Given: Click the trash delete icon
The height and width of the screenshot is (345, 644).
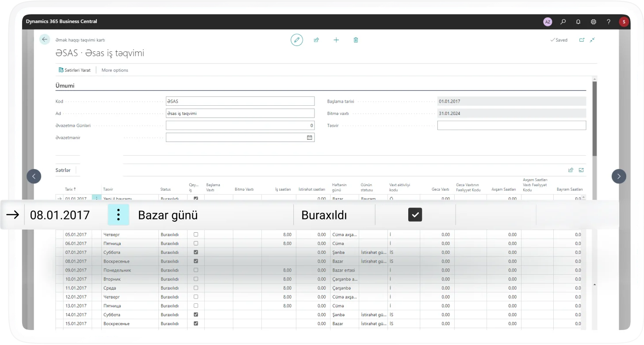Looking at the screenshot, I should pyautogui.click(x=356, y=40).
